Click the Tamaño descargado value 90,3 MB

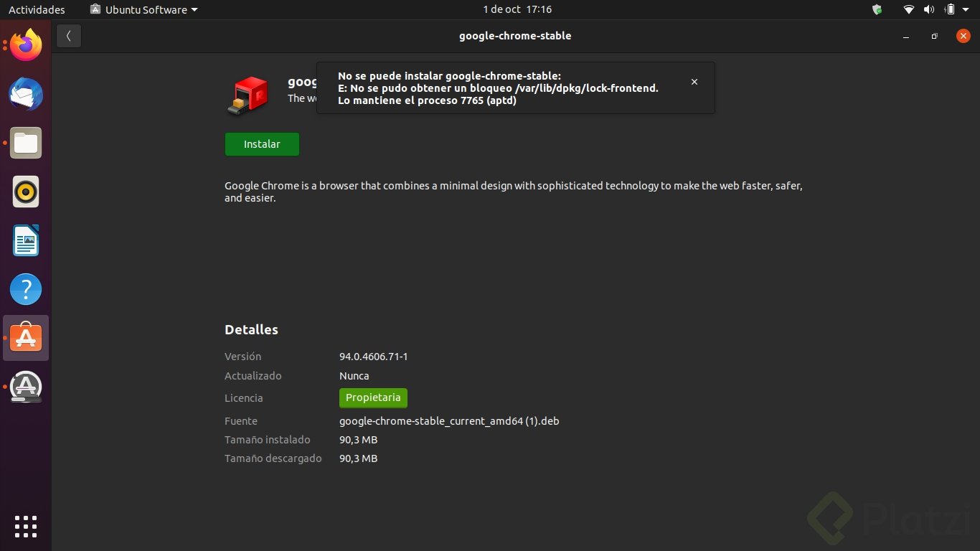pyautogui.click(x=358, y=458)
